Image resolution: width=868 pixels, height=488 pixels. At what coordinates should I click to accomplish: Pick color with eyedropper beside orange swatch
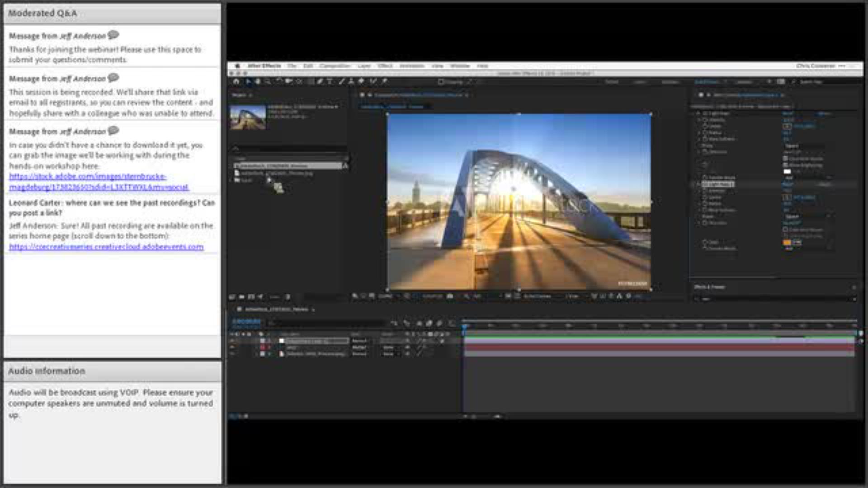[x=797, y=243]
